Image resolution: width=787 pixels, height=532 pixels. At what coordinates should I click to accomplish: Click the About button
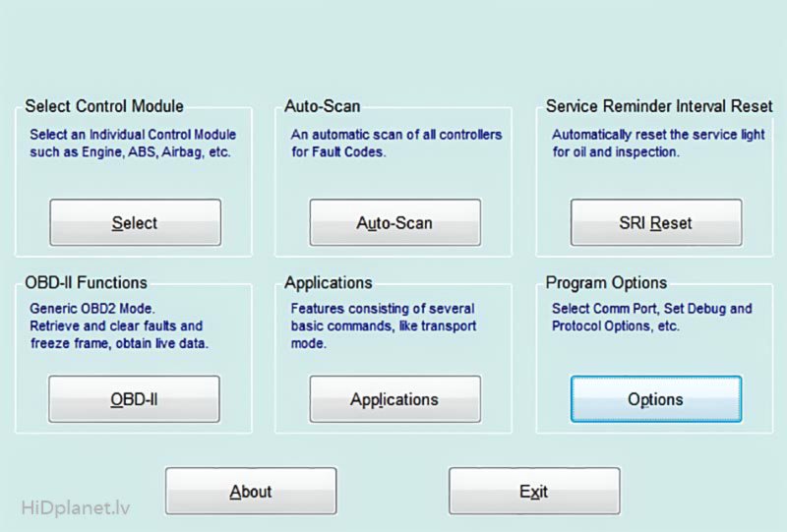click(x=250, y=491)
